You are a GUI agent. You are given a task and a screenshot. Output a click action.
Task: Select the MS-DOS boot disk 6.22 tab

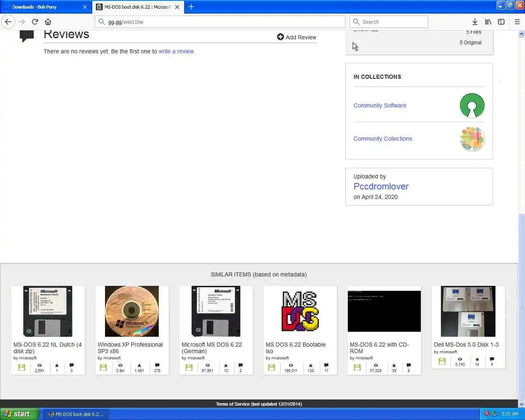(x=138, y=7)
